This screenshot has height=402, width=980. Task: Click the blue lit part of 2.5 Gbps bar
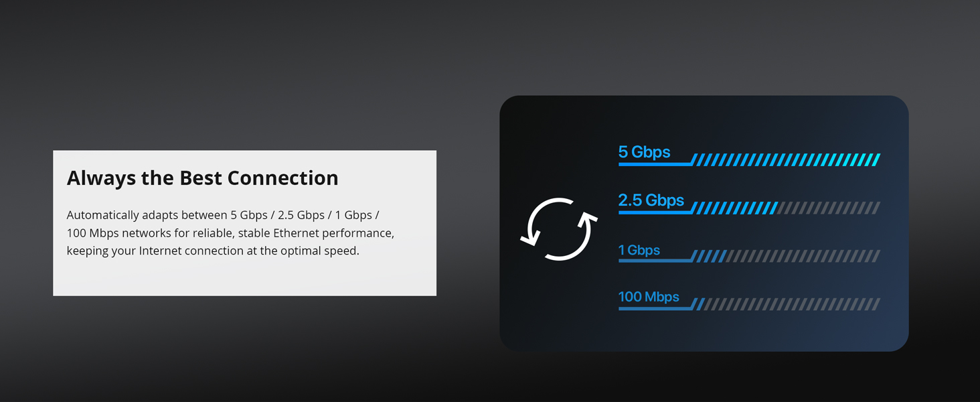click(x=734, y=208)
